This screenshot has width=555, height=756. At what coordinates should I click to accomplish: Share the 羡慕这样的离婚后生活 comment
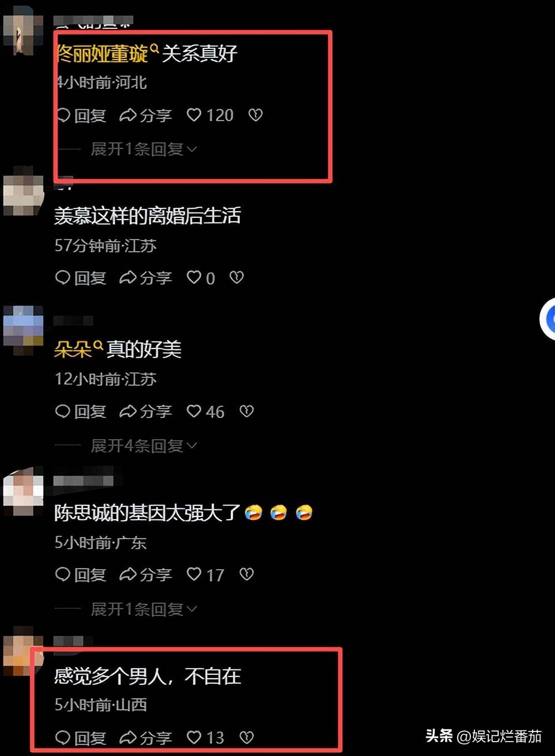[146, 277]
